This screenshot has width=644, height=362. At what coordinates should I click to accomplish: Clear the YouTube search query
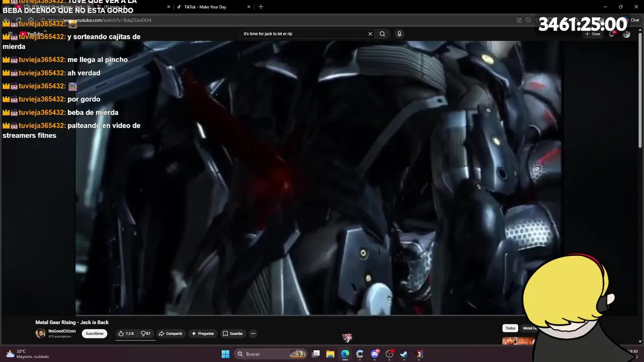coord(370,34)
